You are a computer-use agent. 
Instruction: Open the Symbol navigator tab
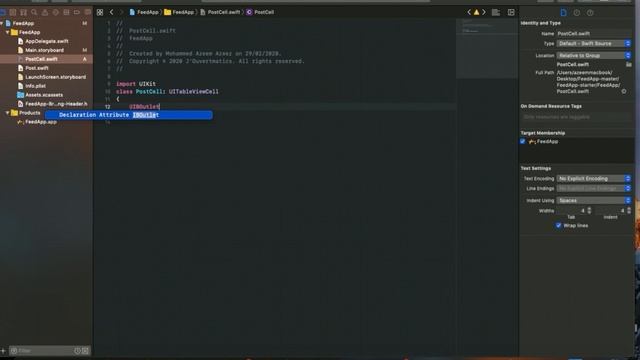coord(24,13)
